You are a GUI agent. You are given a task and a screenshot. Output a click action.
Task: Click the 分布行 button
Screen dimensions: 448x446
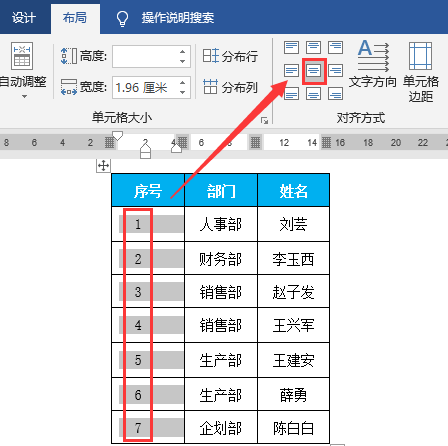tap(230, 56)
